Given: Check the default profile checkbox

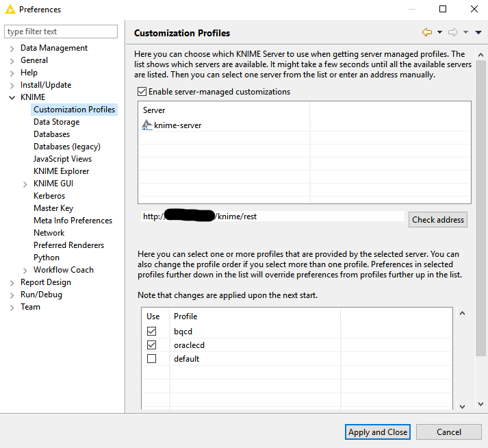Looking at the screenshot, I should [x=151, y=358].
